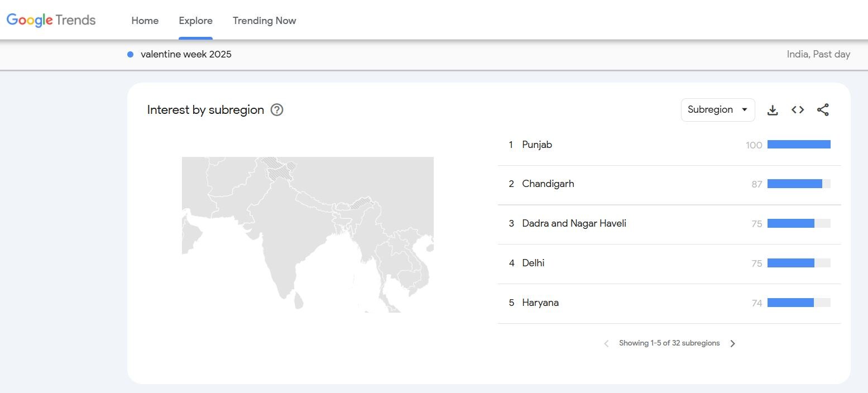Choose Haryana from the ranking list
868x393 pixels.
pyautogui.click(x=540, y=303)
